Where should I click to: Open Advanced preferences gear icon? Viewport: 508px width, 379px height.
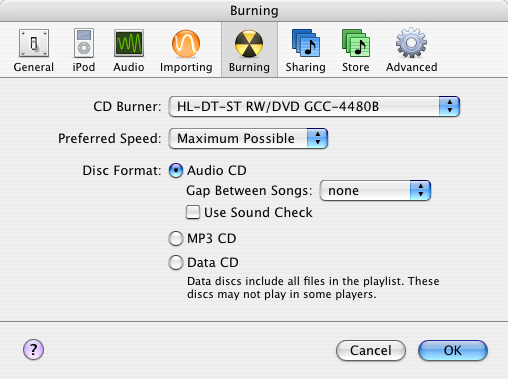tap(411, 43)
